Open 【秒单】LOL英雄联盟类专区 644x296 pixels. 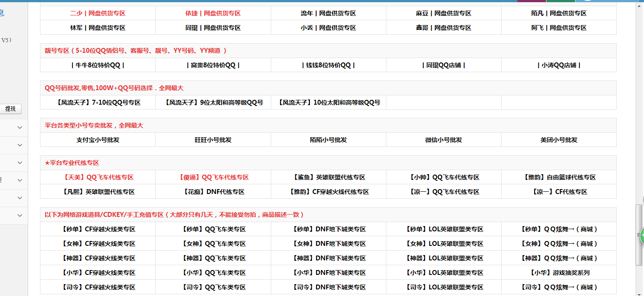pos(444,229)
